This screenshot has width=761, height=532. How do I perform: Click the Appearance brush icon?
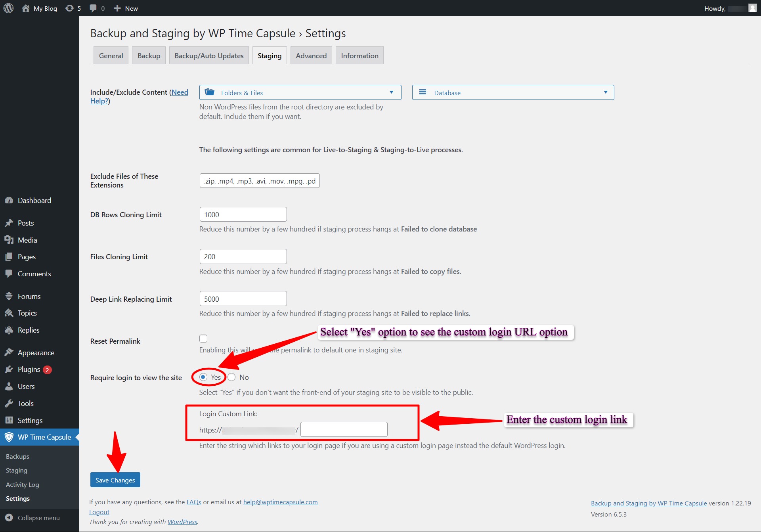point(9,353)
